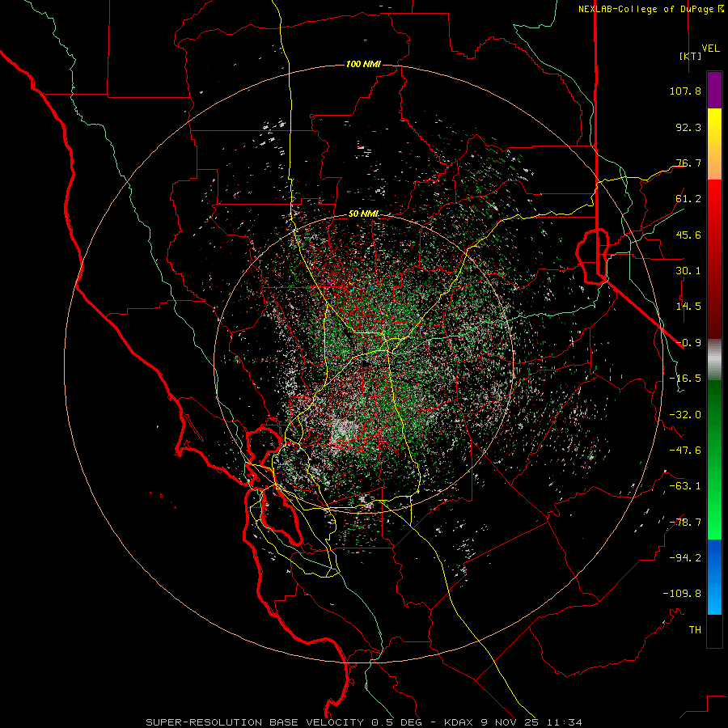
Task: Pick the blue segment of velocity scale
Action: point(714,577)
